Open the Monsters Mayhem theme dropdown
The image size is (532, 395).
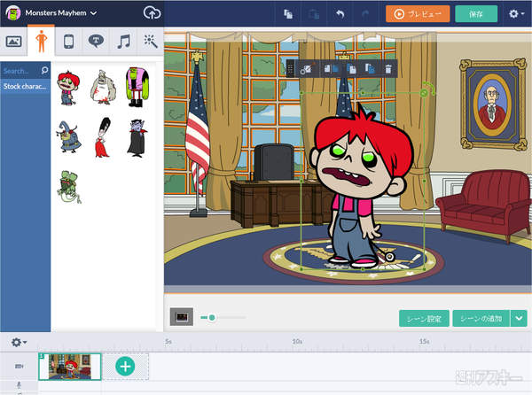[60, 13]
